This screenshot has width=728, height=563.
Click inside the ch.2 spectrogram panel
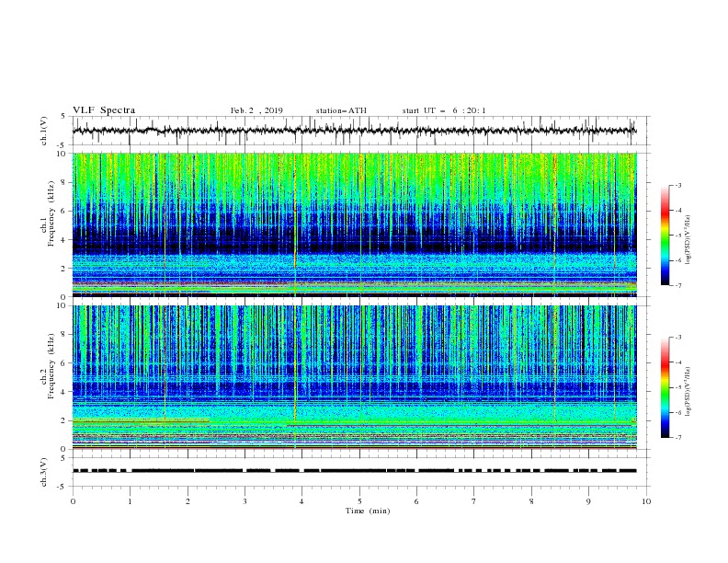(x=355, y=377)
